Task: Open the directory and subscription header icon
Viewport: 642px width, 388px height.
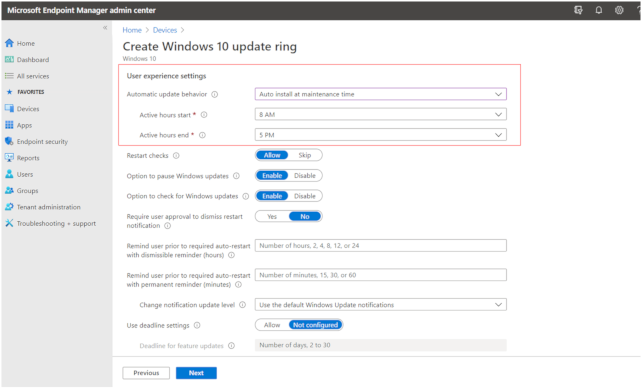Action: pos(578,10)
